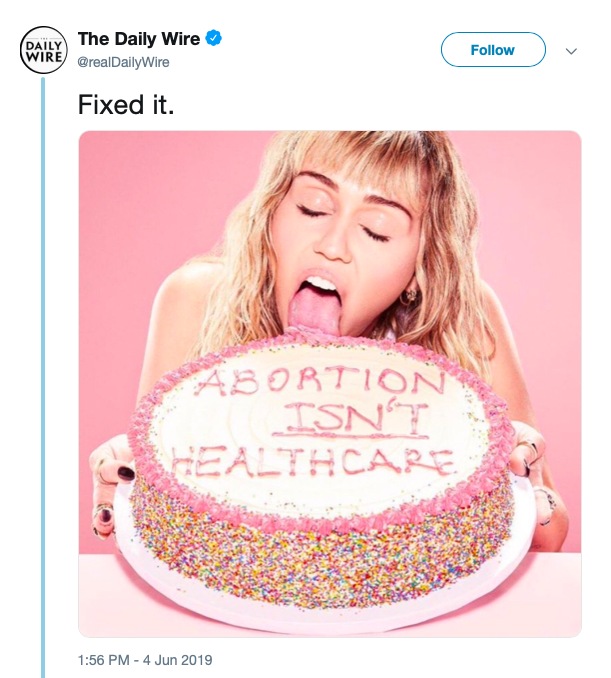The image size is (611, 678).
Task: Click the blue verified checkmark badge
Action: coord(213,39)
